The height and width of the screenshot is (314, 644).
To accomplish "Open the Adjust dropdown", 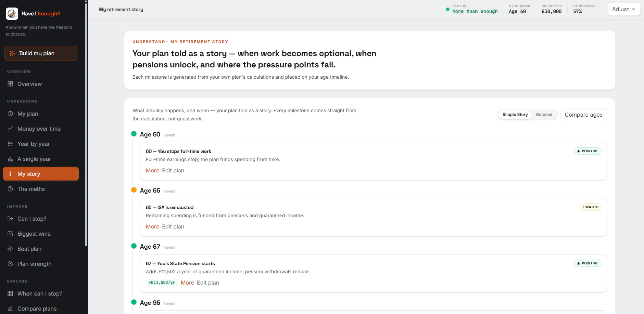I will click(x=624, y=9).
